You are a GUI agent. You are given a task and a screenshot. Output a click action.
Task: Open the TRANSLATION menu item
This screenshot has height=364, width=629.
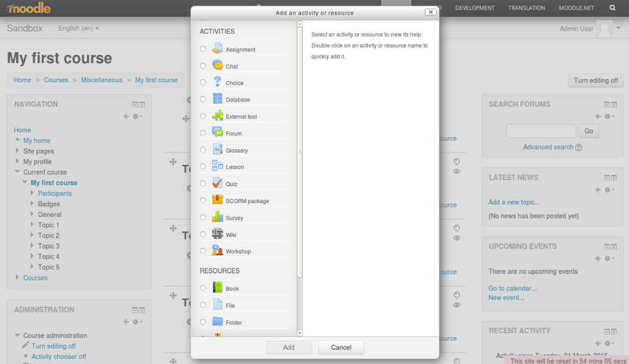click(526, 8)
